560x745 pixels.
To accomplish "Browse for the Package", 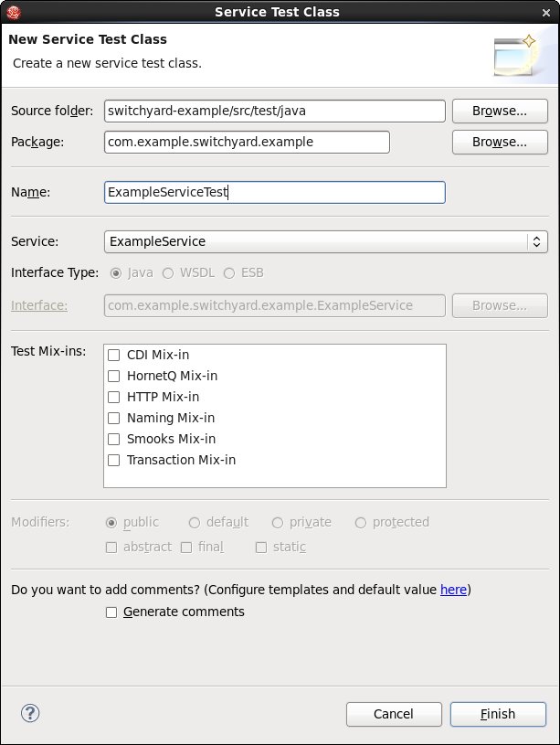I will click(x=500, y=142).
